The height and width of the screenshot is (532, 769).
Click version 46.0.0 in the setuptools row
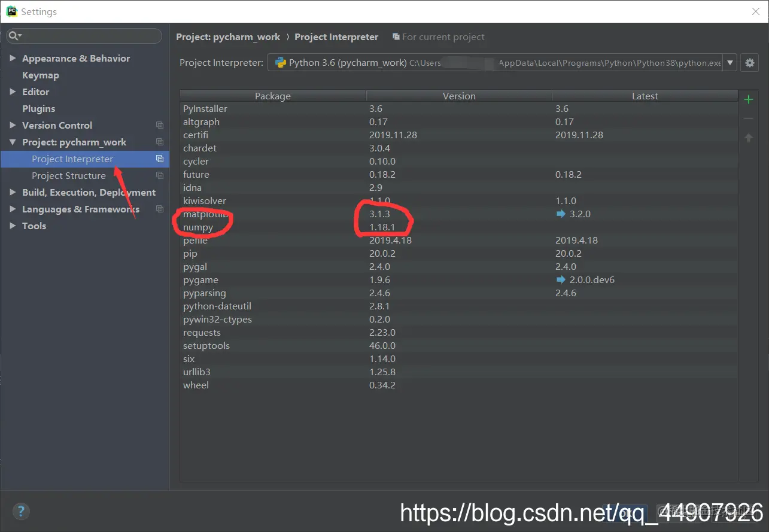[382, 345]
